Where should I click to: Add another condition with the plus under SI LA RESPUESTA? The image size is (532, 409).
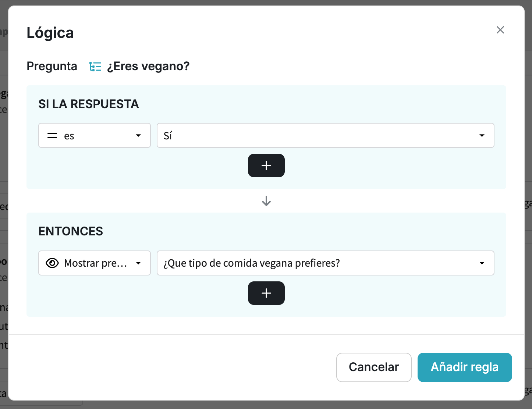point(266,166)
